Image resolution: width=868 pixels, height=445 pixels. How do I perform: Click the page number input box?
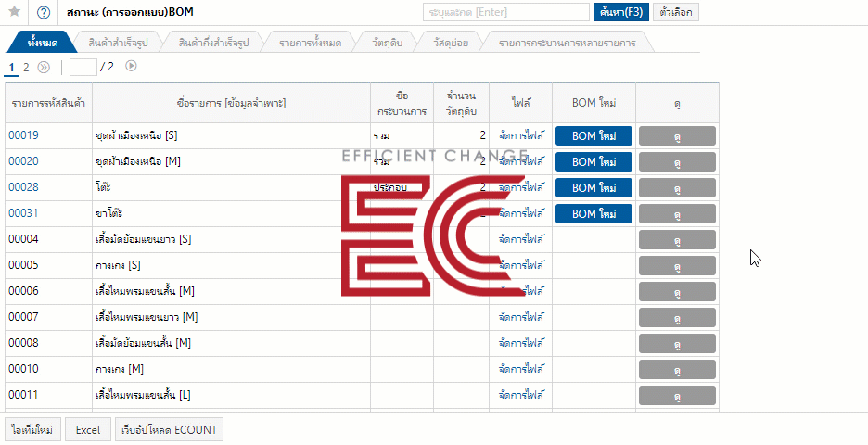point(83,67)
